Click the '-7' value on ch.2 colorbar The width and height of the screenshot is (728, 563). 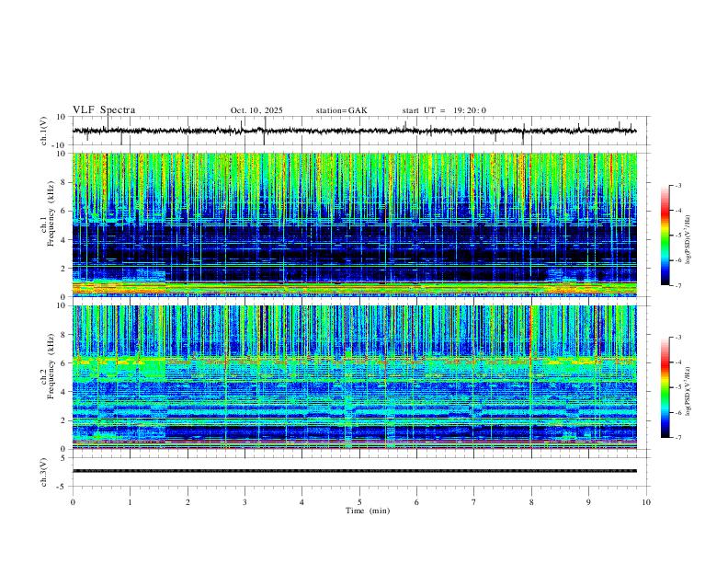pyautogui.click(x=677, y=438)
